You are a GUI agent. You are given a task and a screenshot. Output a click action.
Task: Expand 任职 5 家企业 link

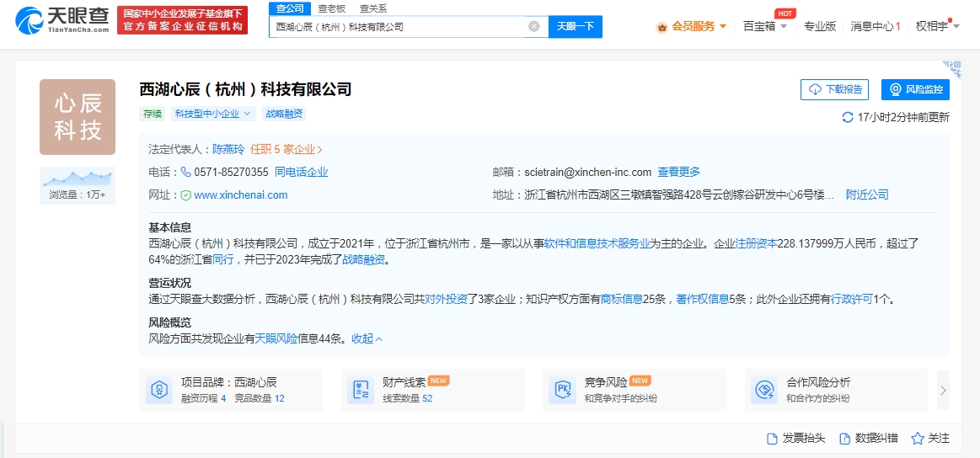[x=287, y=149]
